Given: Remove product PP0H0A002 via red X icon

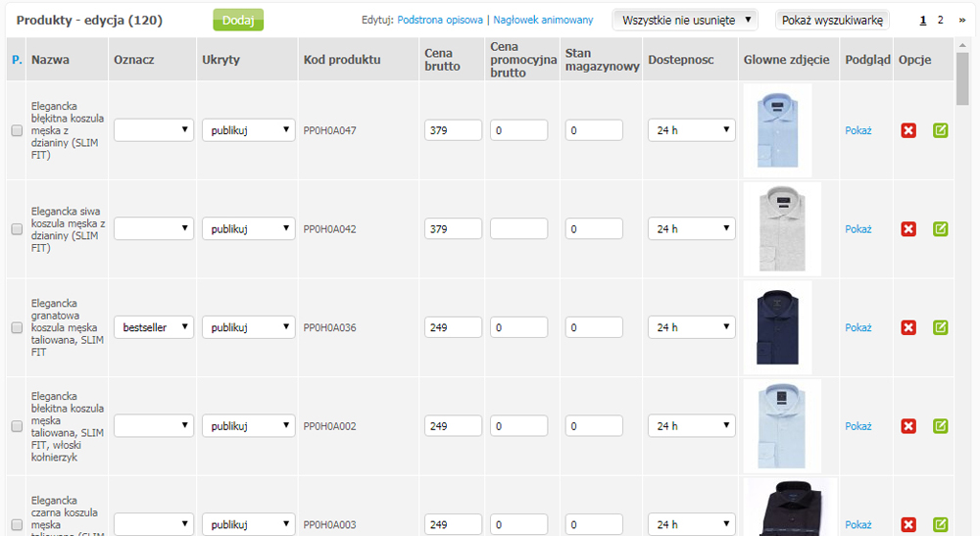Looking at the screenshot, I should (x=908, y=426).
